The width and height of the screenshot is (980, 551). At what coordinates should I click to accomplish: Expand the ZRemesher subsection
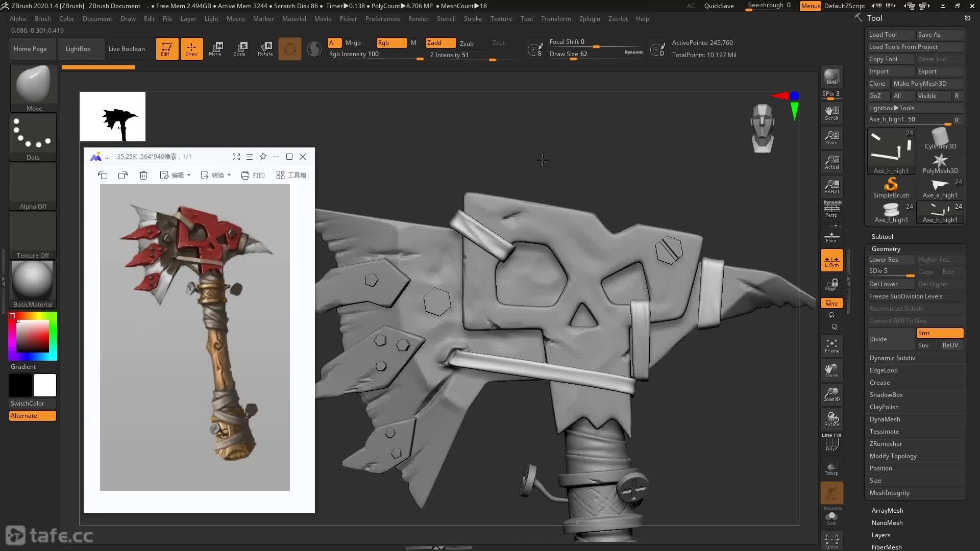point(886,444)
